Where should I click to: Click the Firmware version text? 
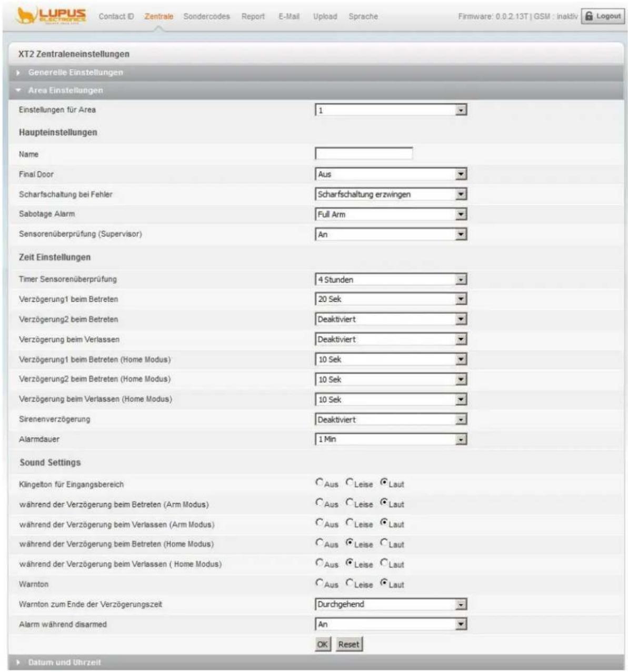pyautogui.click(x=493, y=16)
